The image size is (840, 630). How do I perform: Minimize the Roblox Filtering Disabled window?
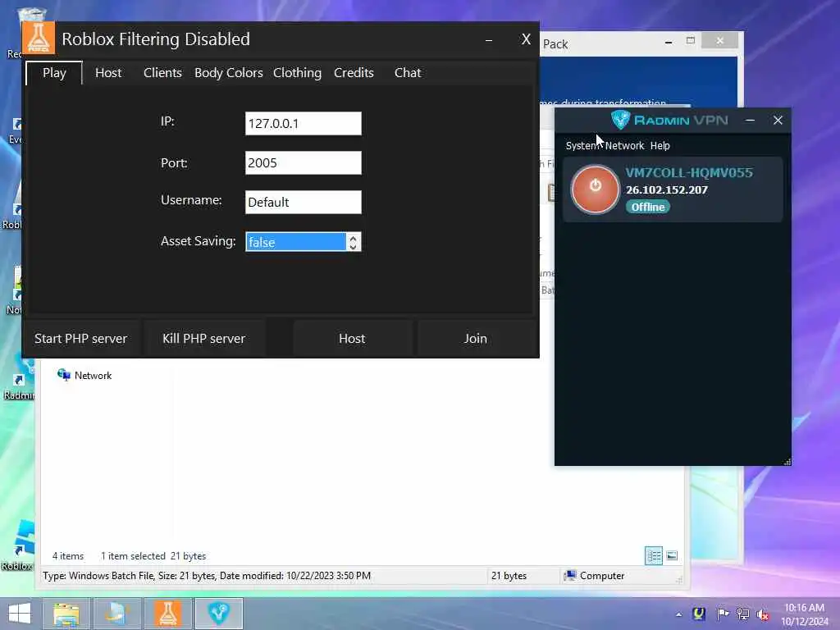(489, 39)
